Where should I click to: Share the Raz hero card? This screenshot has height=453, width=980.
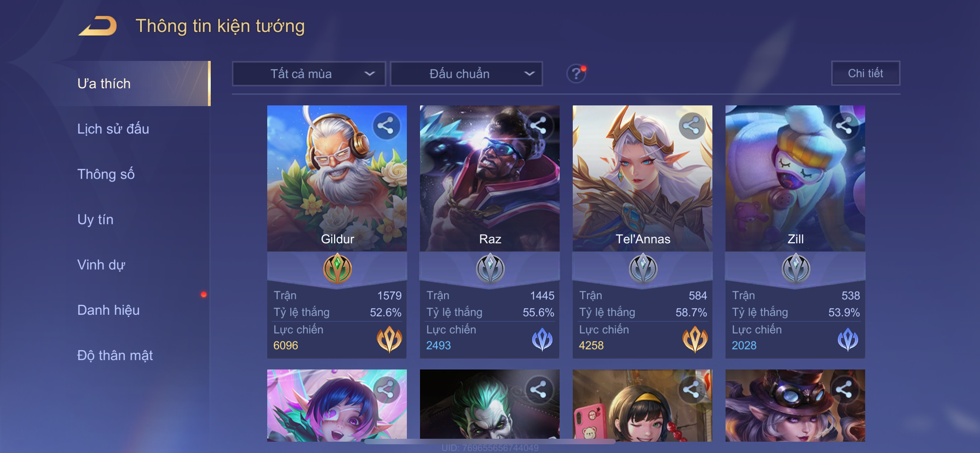[x=539, y=125]
